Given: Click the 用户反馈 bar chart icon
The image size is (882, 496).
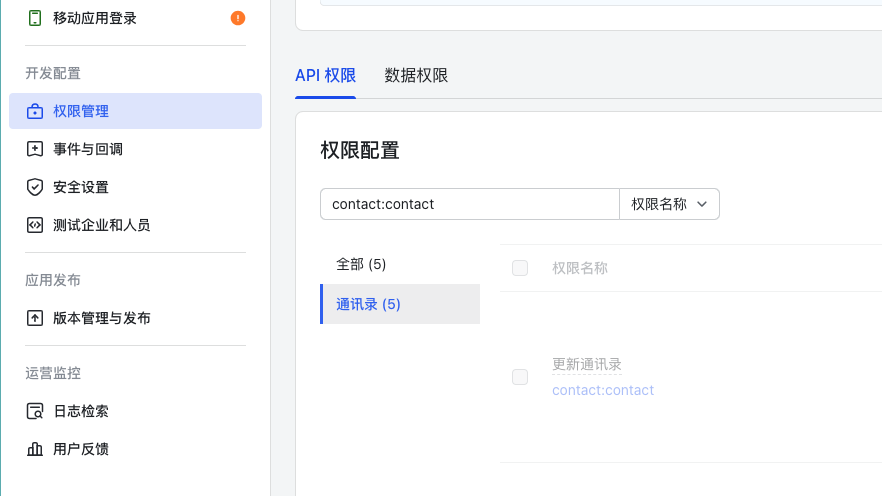Looking at the screenshot, I should [35, 449].
